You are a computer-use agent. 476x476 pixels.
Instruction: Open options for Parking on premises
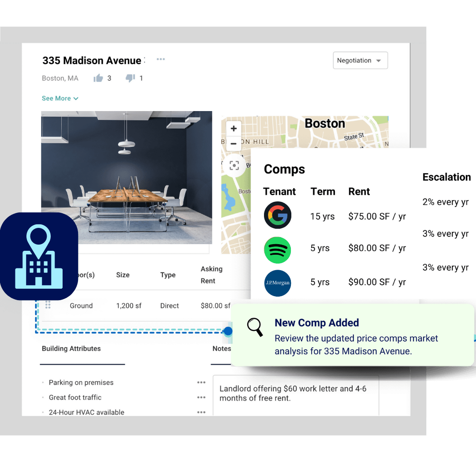point(201,383)
